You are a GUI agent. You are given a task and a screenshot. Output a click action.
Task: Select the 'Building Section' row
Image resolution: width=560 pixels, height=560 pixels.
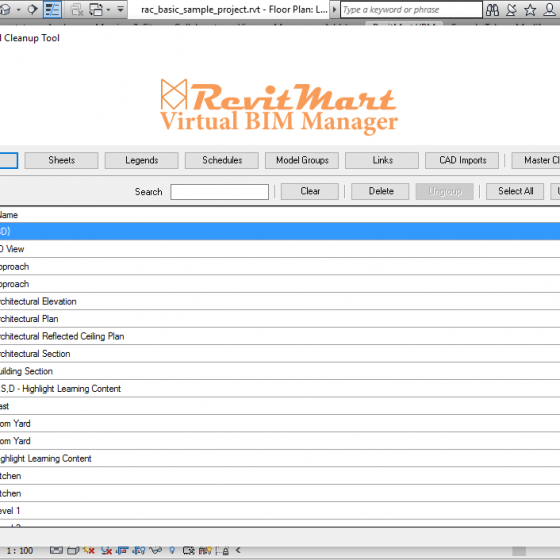[280, 371]
